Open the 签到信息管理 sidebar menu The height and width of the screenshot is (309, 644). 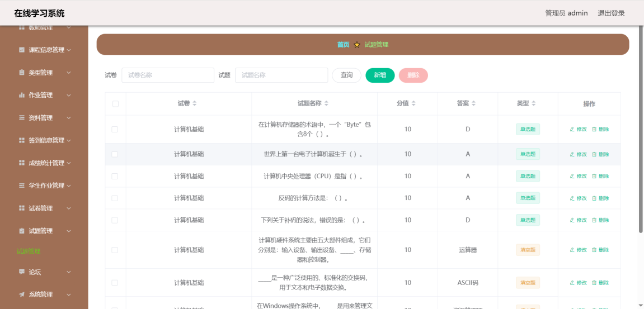tap(46, 140)
